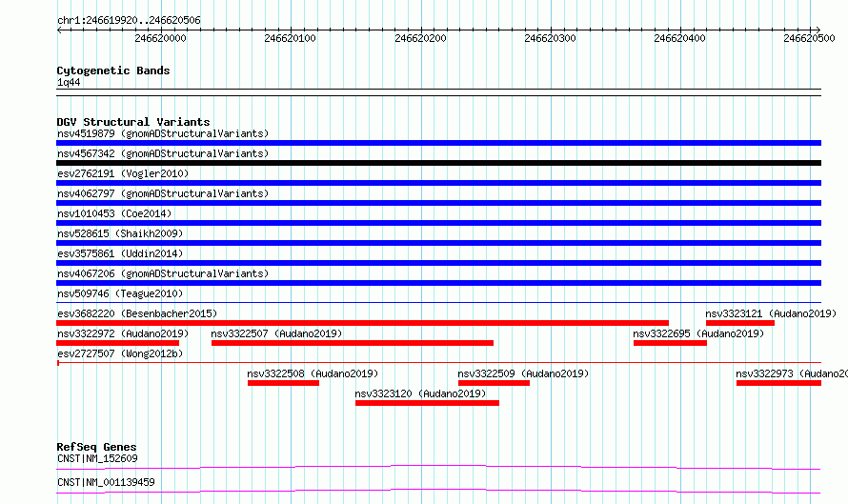Click the red esv3682220 Besenbacher2015 bar
Image resolution: width=848 pixels, height=504 pixels.
click(362, 323)
